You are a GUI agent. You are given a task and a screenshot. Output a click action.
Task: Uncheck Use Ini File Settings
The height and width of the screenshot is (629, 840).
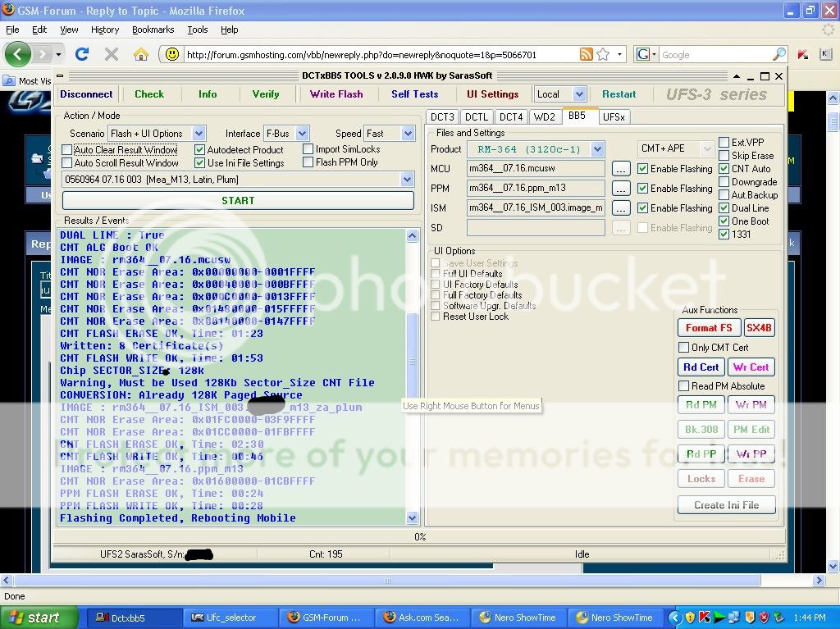coord(200,163)
